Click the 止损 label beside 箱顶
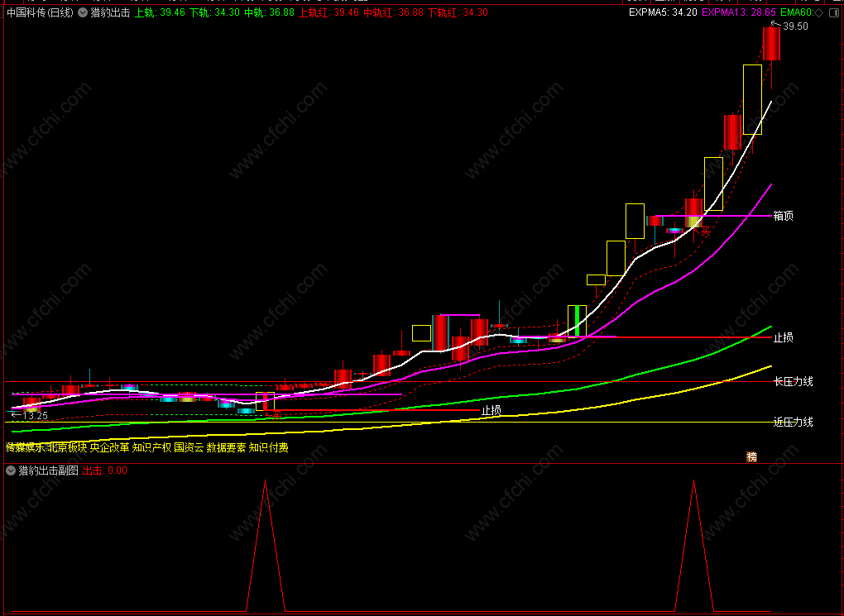This screenshot has width=844, height=616. point(783,337)
